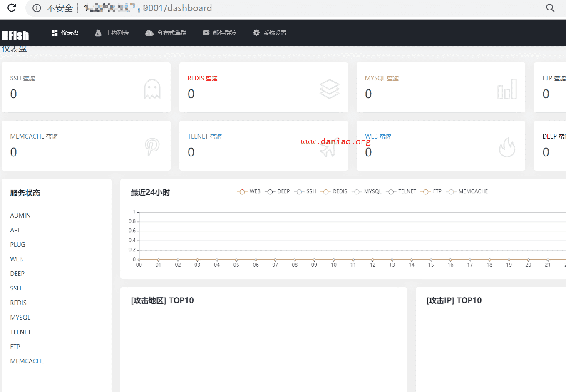Viewport: 566px width, 392px height.
Task: Click the [攻击地区] TOP10 heading
Action: pos(162,300)
